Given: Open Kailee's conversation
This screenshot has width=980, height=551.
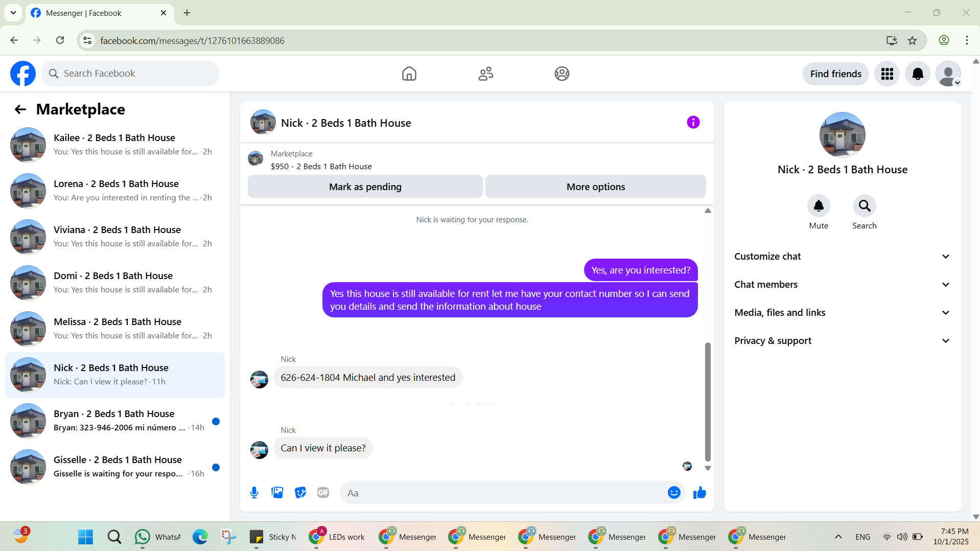Looking at the screenshot, I should tap(115, 145).
